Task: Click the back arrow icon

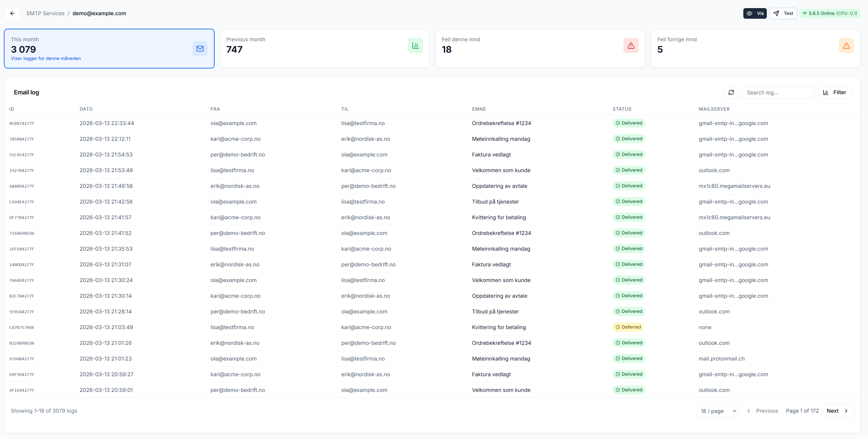Action: (12, 13)
